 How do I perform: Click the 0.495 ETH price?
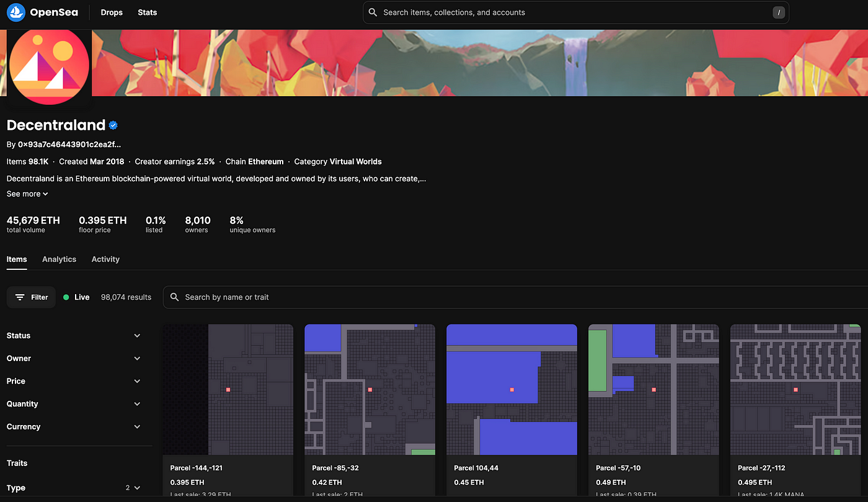coord(755,483)
